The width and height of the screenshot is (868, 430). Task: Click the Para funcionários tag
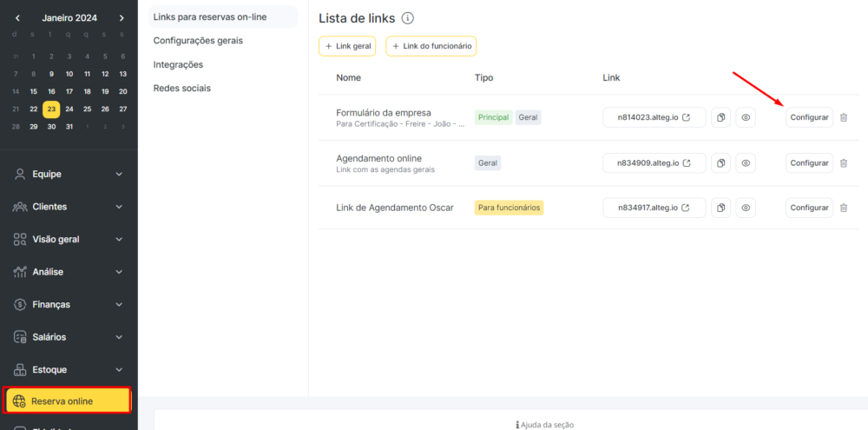point(510,208)
